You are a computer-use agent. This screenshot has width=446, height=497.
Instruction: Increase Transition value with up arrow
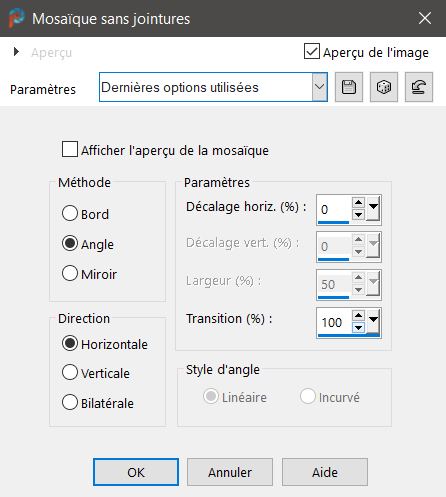358,315
